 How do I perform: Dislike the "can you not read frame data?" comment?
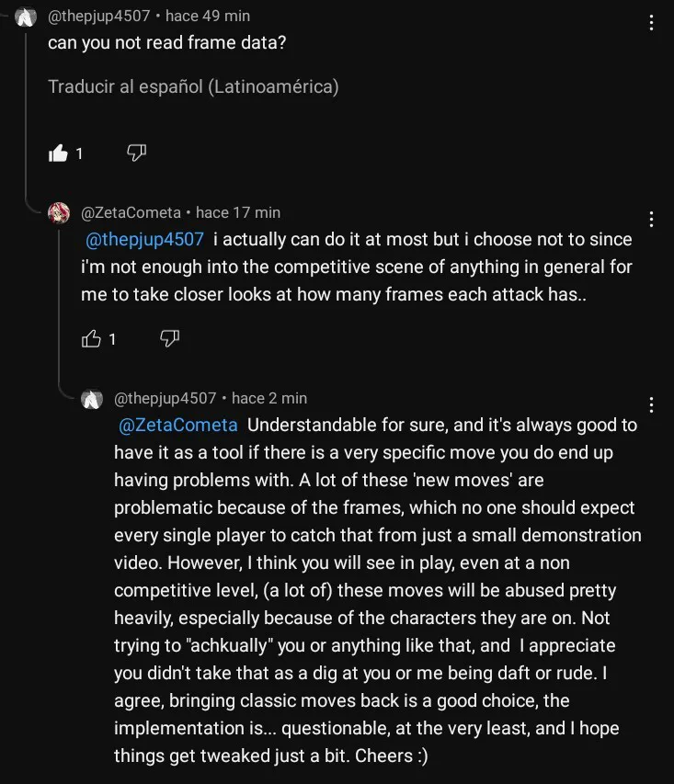coord(136,153)
